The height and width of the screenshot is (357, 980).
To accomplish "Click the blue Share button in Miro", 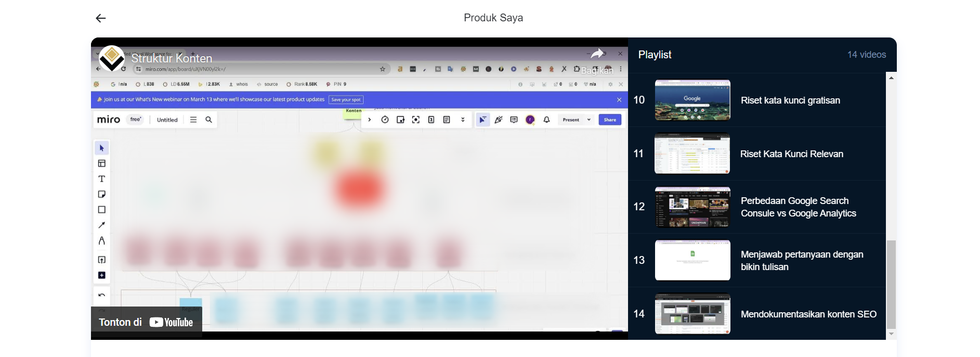I will [x=610, y=120].
